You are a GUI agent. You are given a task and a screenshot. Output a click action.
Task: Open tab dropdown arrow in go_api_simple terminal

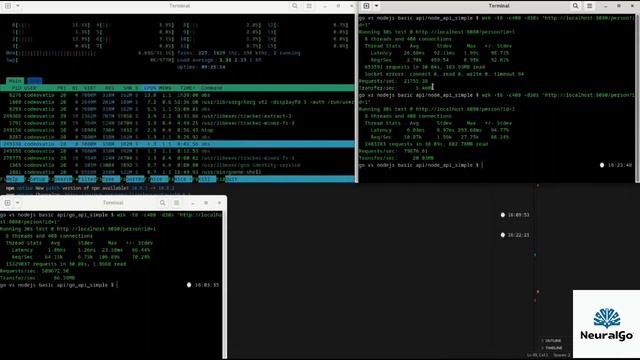click(x=18, y=203)
